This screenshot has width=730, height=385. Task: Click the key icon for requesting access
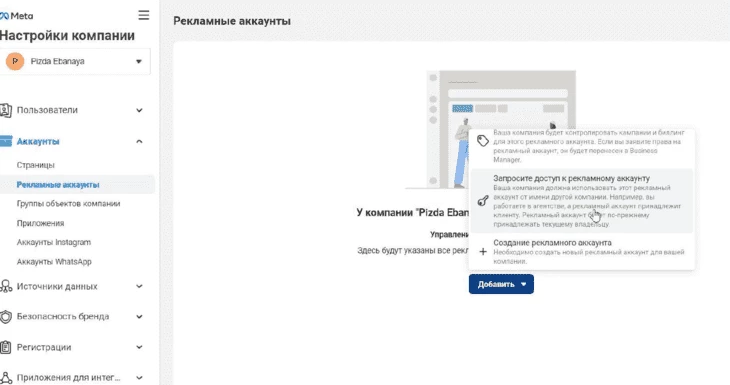coord(483,201)
